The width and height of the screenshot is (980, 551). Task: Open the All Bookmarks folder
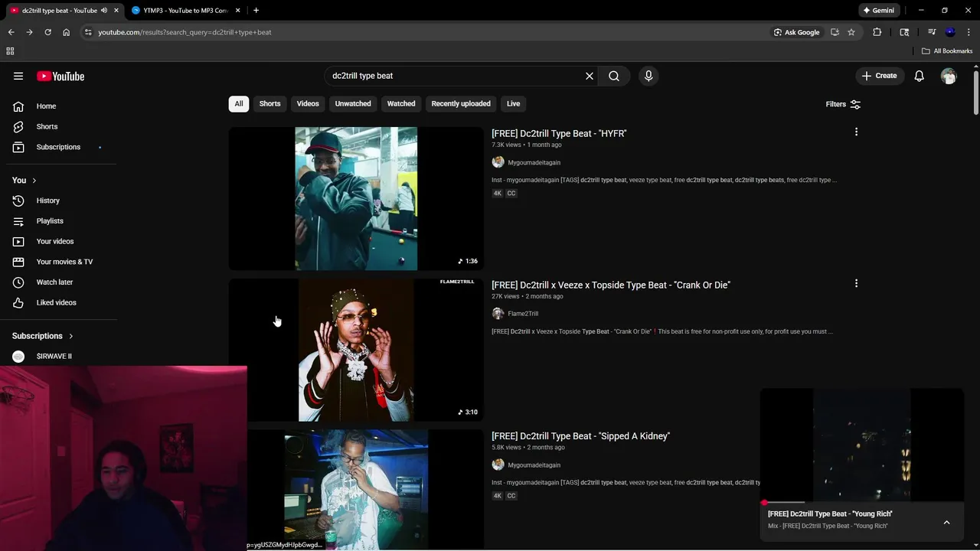pos(947,51)
